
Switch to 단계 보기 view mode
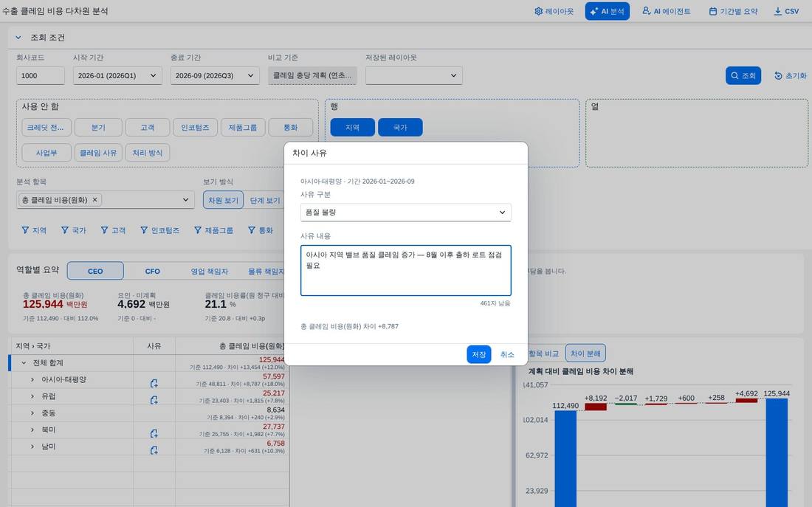pos(264,200)
